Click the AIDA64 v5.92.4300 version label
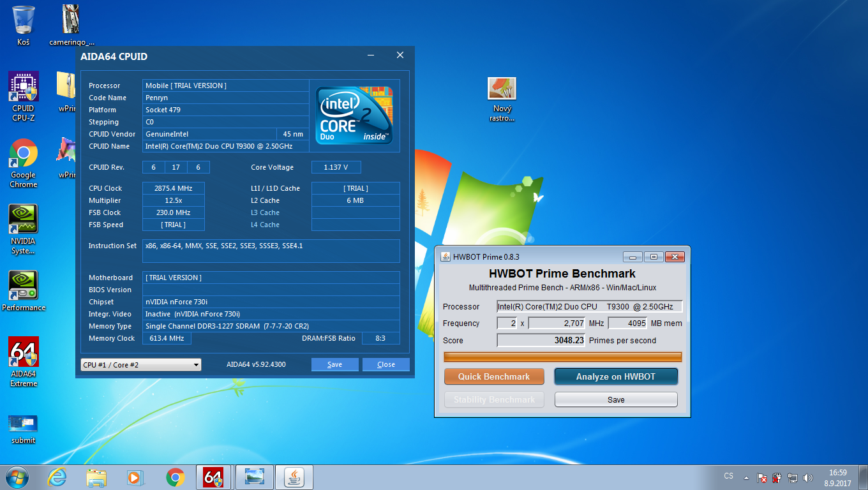 tap(256, 365)
